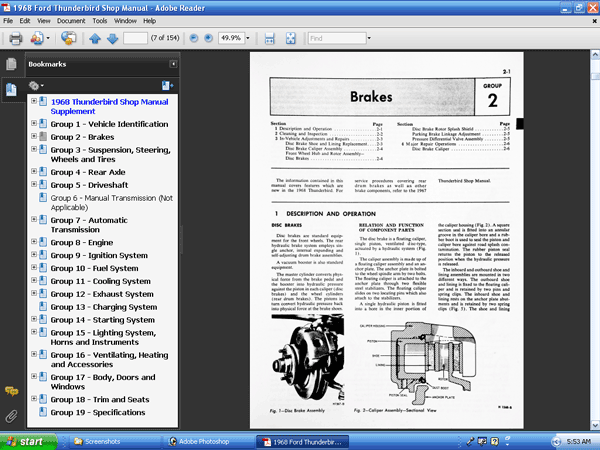The image size is (600, 450).
Task: Expand Group 1 - Vehicle Identification bookmark
Action: (34, 123)
